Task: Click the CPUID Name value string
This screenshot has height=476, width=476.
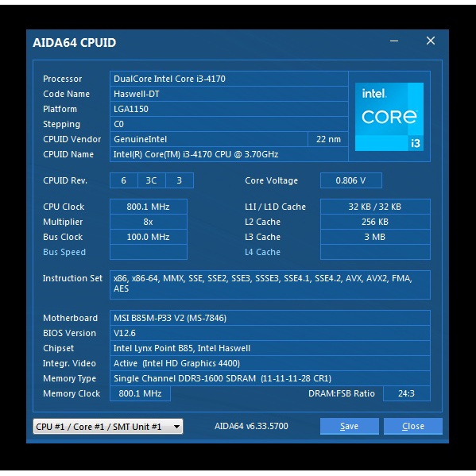Action: click(229, 154)
